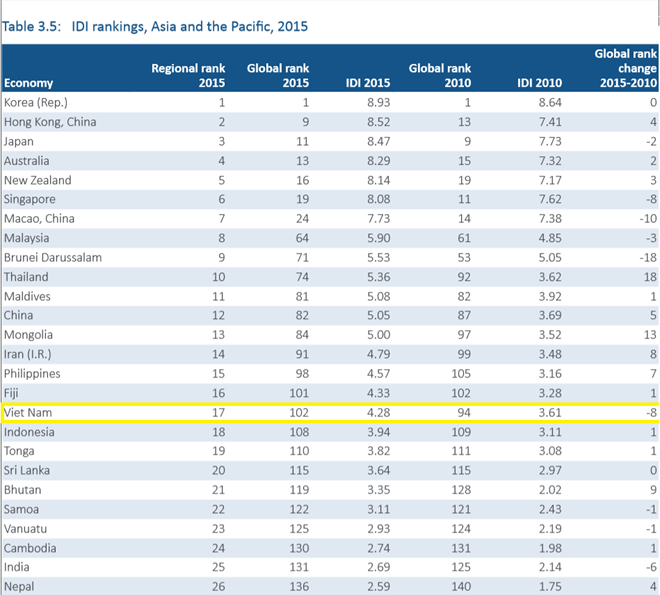Click the Korea (Rep.) economy cell

tap(36, 103)
